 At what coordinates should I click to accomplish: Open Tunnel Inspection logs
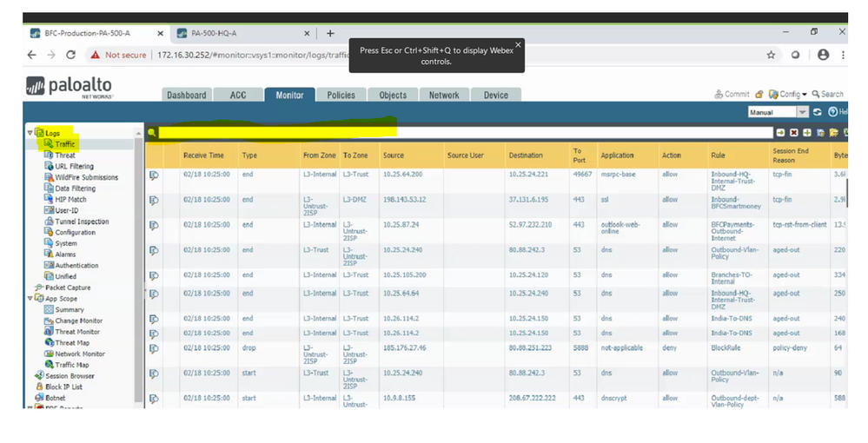point(82,221)
